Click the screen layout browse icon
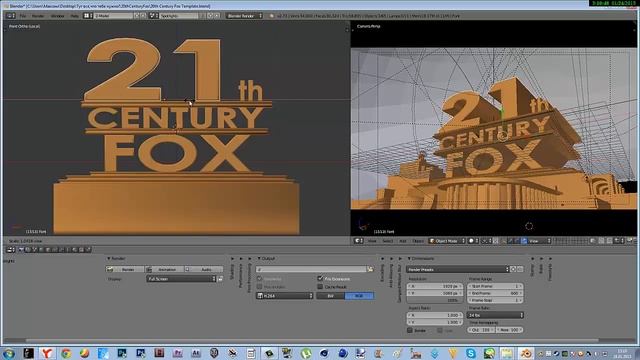 click(x=88, y=16)
